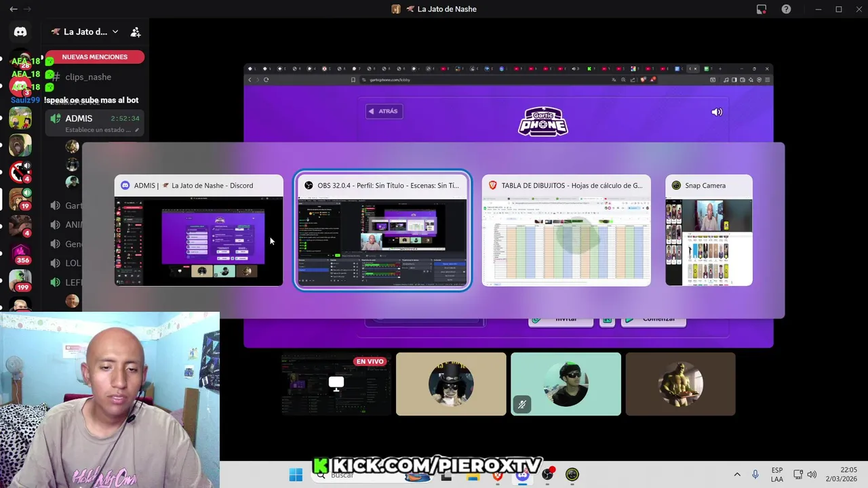Viewport: 868px width, 488px height.
Task: Open Discord help question mark icon
Action: click(786, 9)
